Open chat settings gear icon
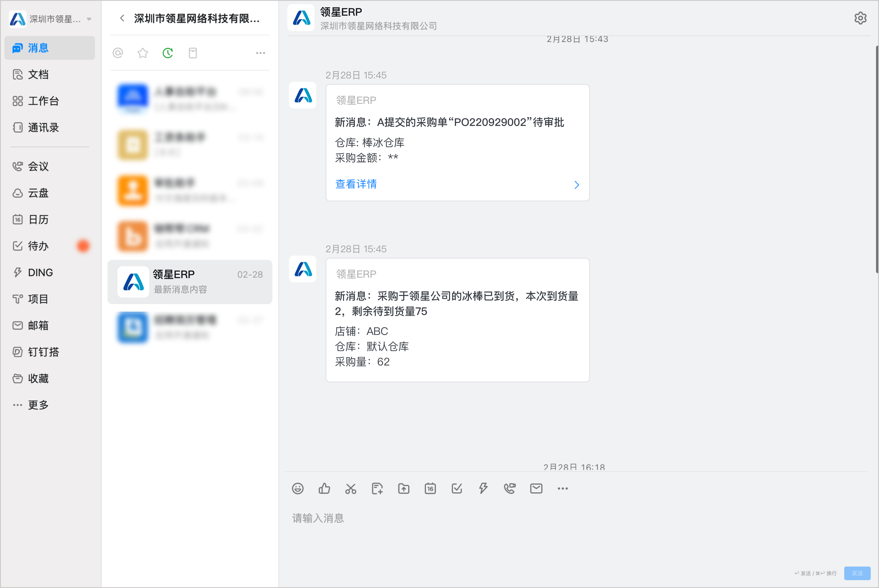The height and width of the screenshot is (588, 879). pyautogui.click(x=860, y=18)
